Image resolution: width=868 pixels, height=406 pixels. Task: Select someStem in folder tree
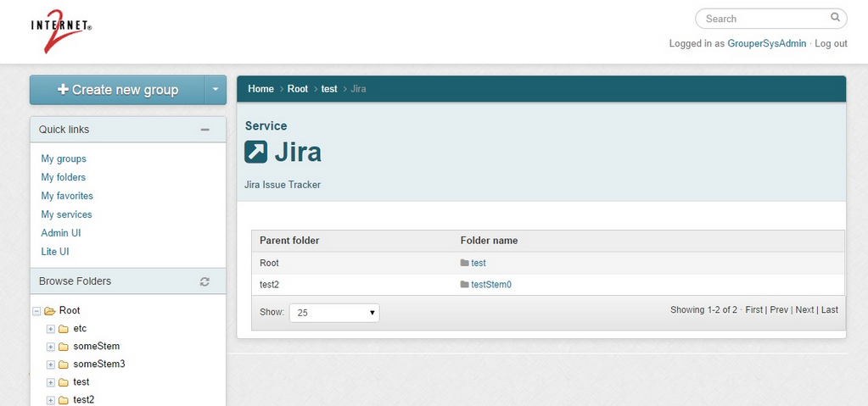97,347
